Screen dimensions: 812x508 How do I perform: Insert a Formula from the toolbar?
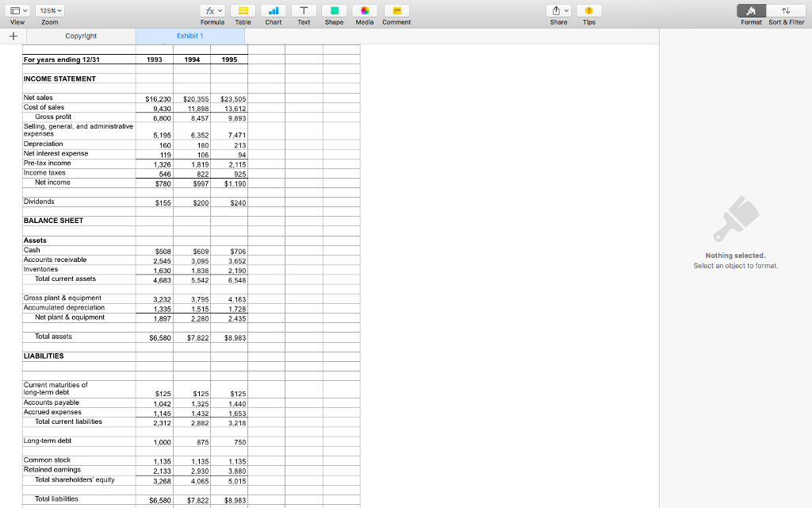(x=211, y=13)
